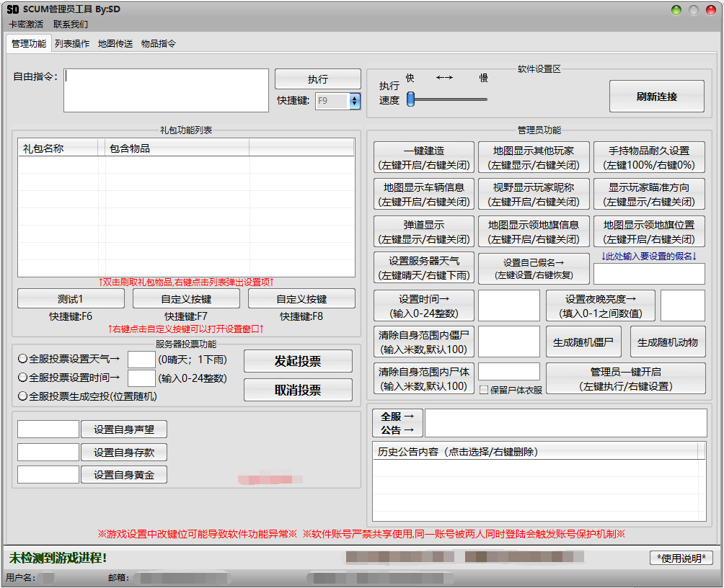Click the 清除自身范围内尸体 button
The image size is (724, 588).
424,378
